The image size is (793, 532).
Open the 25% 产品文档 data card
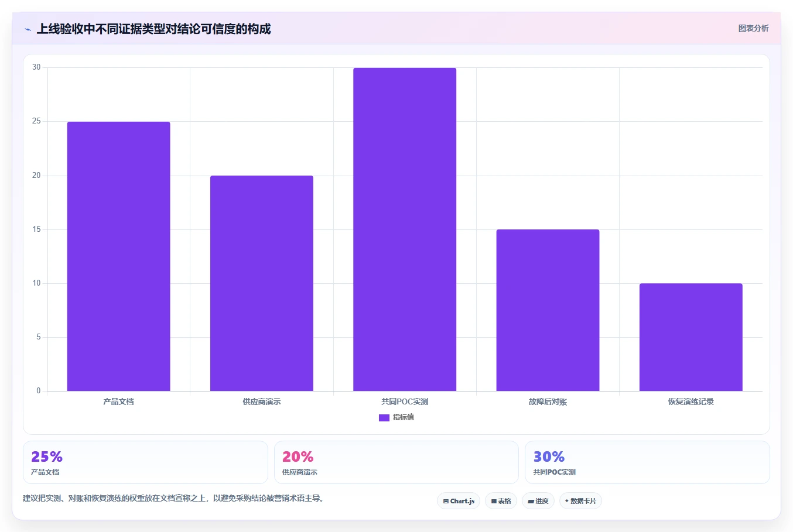pos(145,462)
